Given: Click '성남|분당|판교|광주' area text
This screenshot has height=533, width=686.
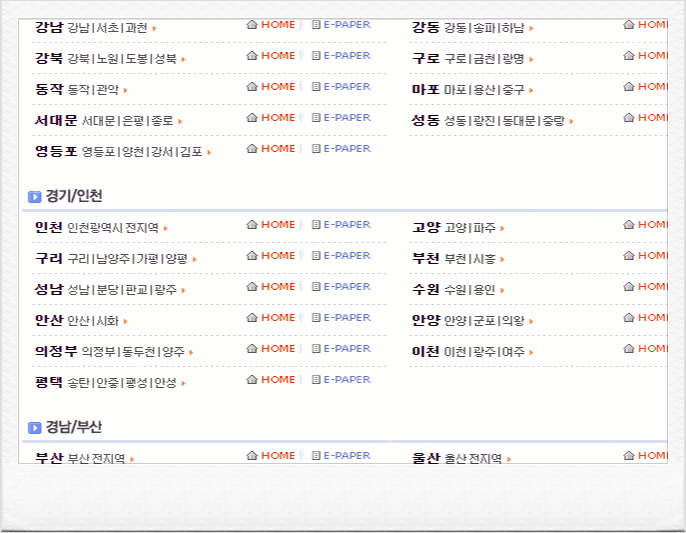Looking at the screenshot, I should (122, 290).
